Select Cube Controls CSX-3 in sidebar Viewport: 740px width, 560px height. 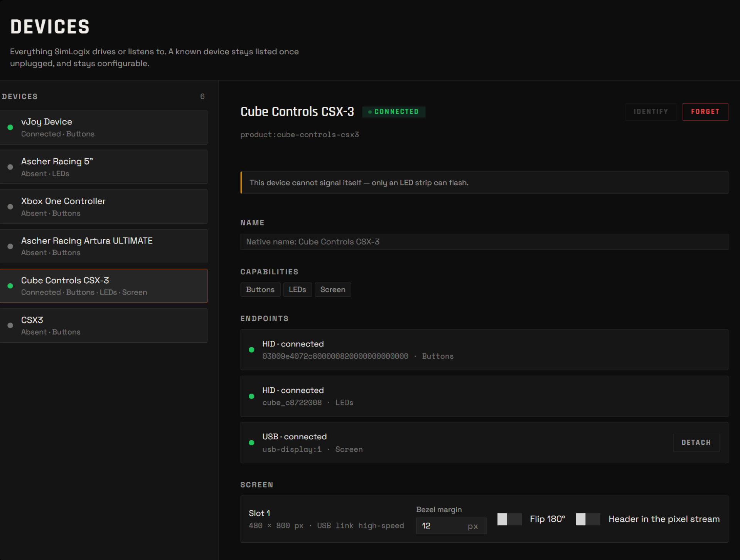[103, 286]
